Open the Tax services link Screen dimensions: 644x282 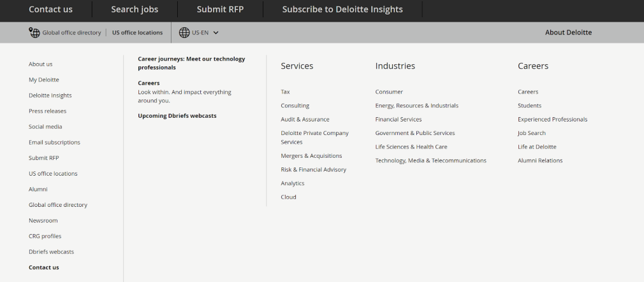tap(285, 92)
